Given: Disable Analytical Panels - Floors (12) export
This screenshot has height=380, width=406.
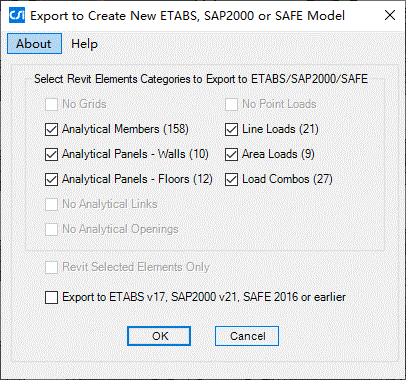Looking at the screenshot, I should tap(51, 179).
